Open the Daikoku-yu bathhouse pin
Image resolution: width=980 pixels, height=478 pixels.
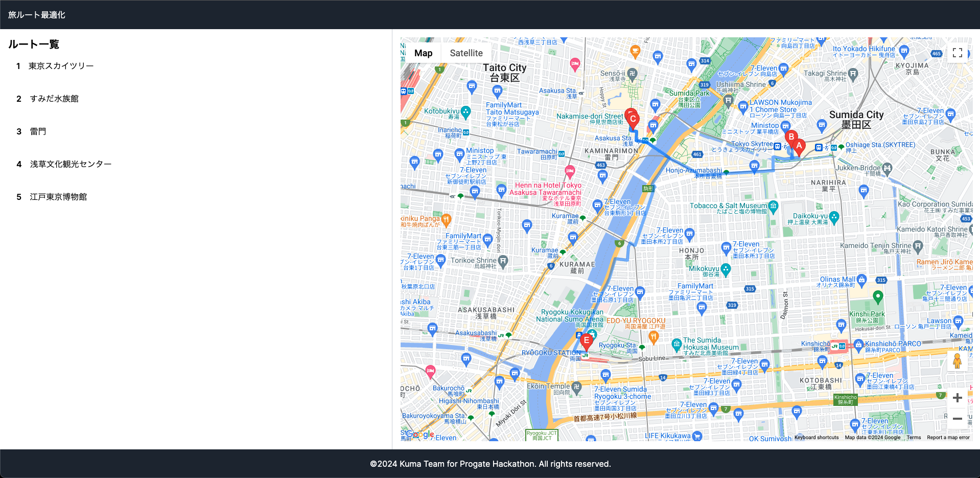coord(834,217)
